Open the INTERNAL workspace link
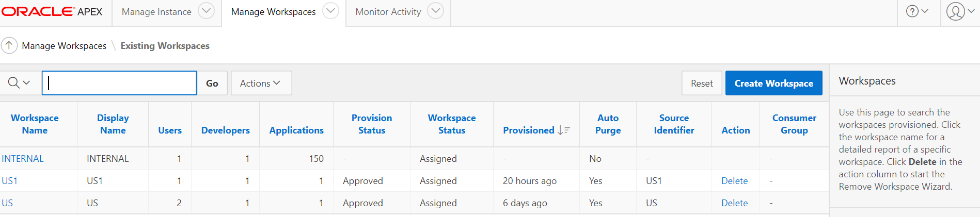Screen dimensions: 980x217 23,159
